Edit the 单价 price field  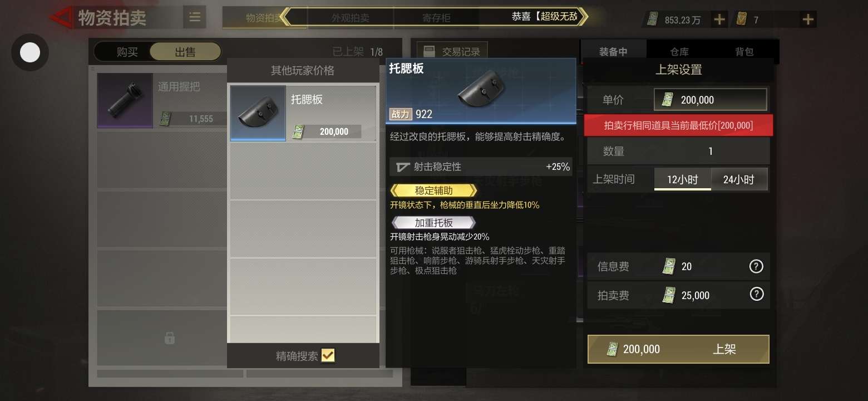coord(711,100)
